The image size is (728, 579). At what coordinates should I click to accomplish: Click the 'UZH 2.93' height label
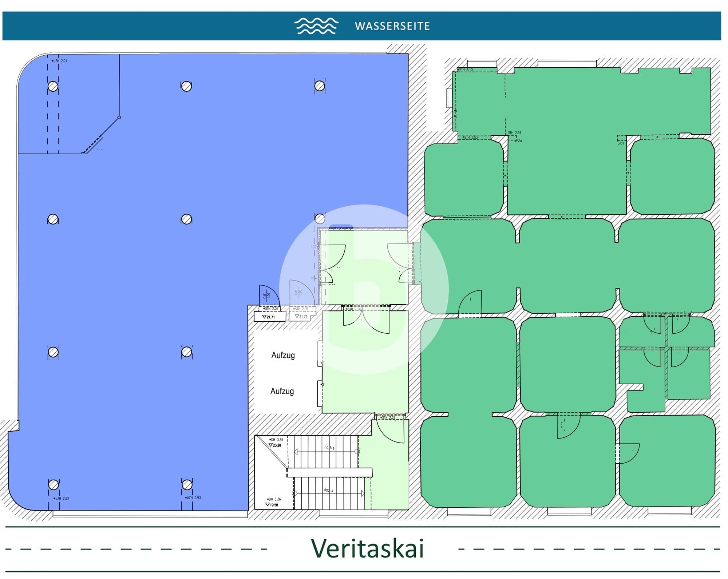[x=193, y=497]
